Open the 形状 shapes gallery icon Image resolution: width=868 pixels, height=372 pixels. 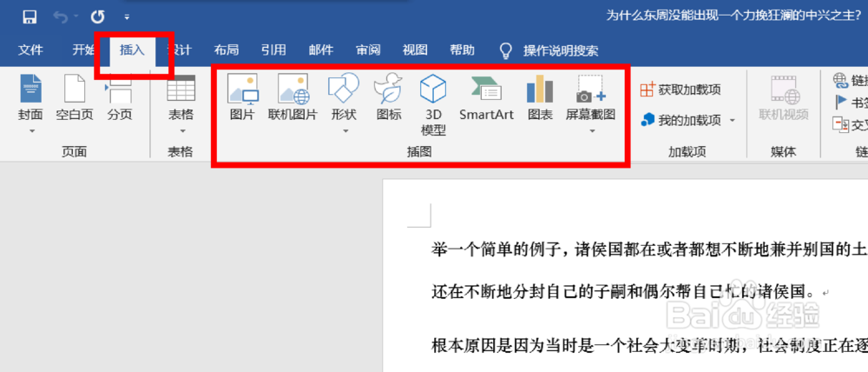(x=343, y=88)
